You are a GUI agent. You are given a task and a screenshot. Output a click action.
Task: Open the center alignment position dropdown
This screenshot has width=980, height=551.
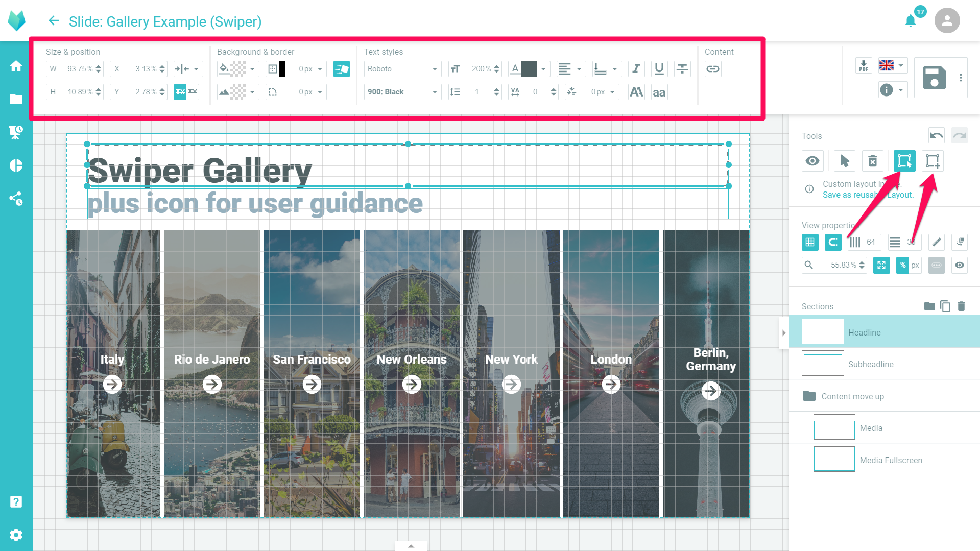pos(188,68)
